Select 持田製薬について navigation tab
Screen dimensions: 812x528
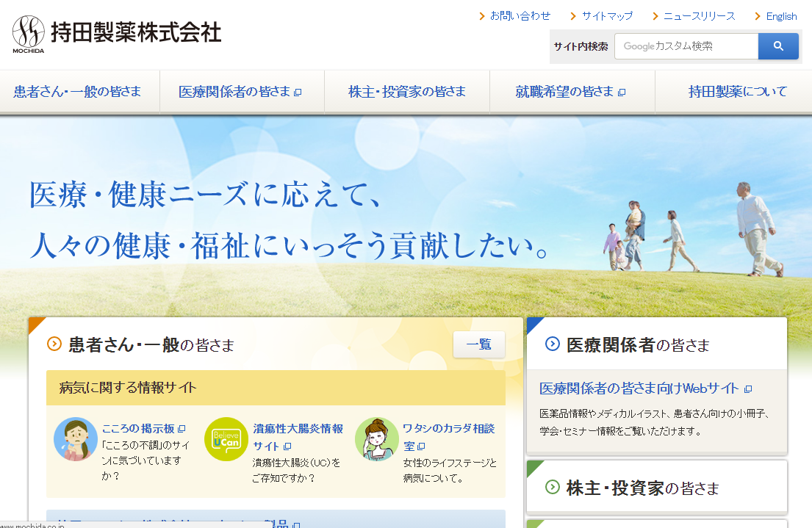click(x=733, y=92)
